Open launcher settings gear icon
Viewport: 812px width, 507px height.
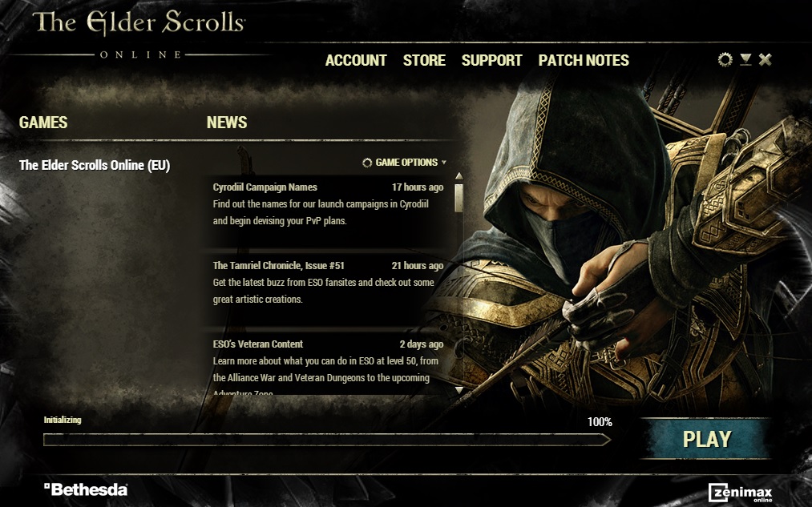point(725,59)
